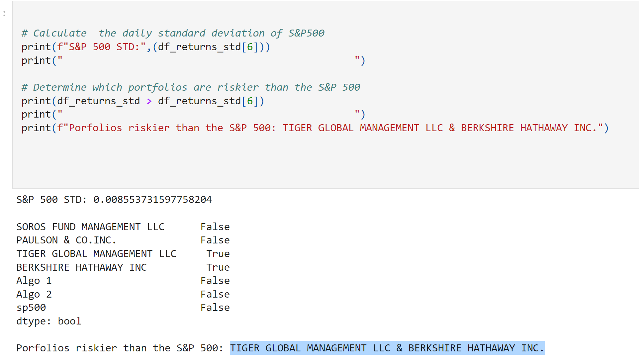Click the index 6 in first print statement
This screenshot has width=639, height=364.
point(250,47)
